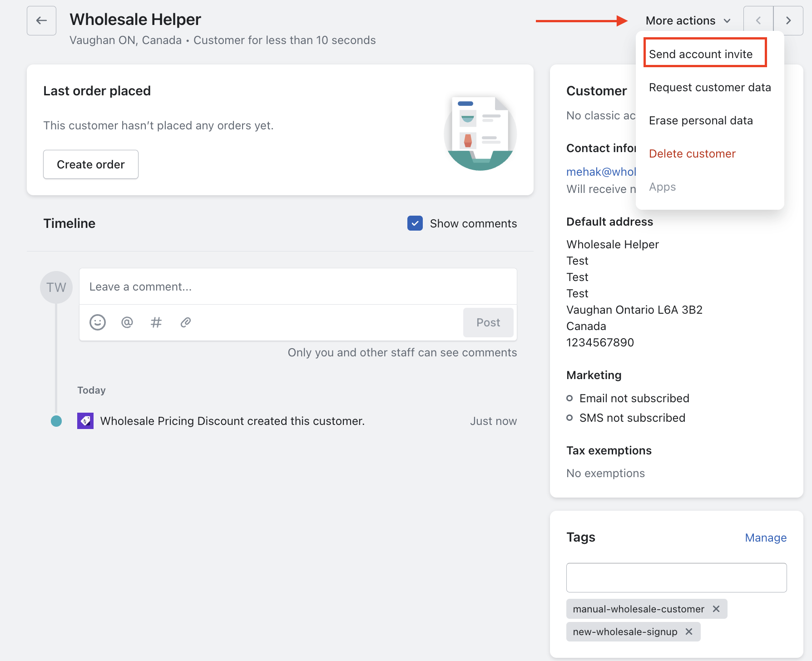Screen dimensions: 812x661
Task: Remove the manual-wholesale-customer tag
Action: (716, 609)
